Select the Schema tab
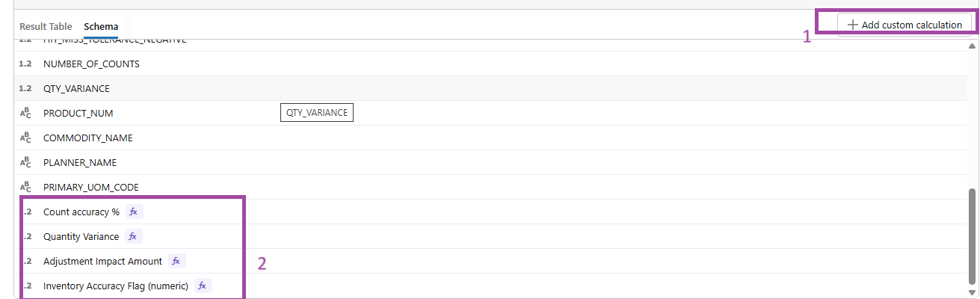This screenshot has height=299, width=980. coord(101,26)
